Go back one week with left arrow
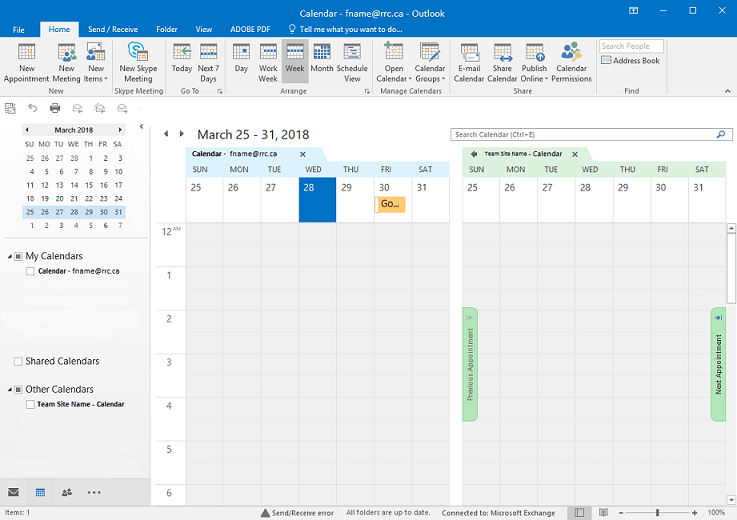This screenshot has width=737, height=520. click(x=166, y=134)
